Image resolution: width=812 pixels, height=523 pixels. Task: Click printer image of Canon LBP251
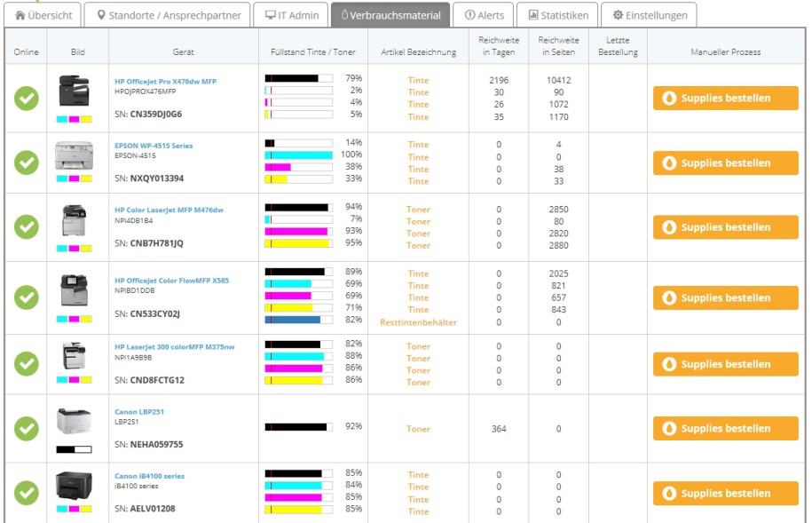click(74, 420)
